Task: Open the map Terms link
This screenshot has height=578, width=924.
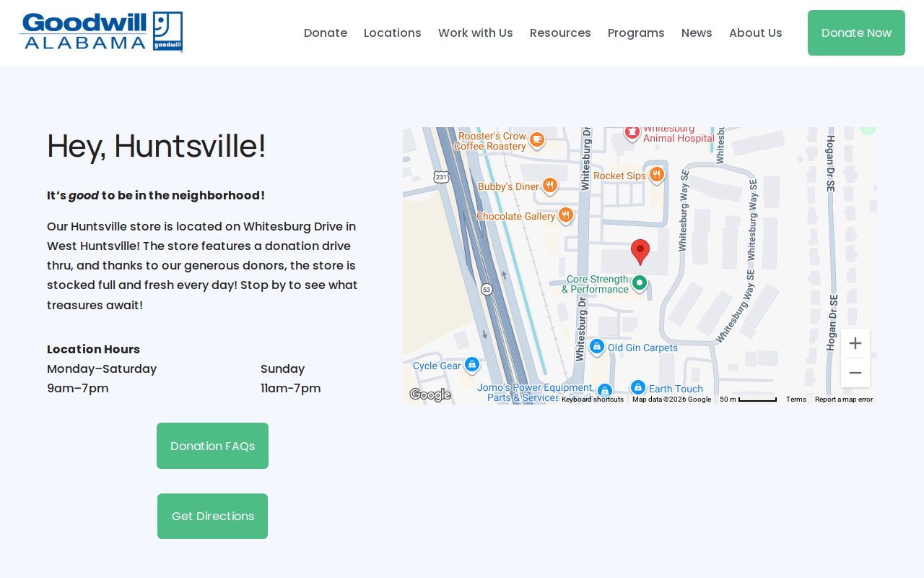Action: (796, 400)
